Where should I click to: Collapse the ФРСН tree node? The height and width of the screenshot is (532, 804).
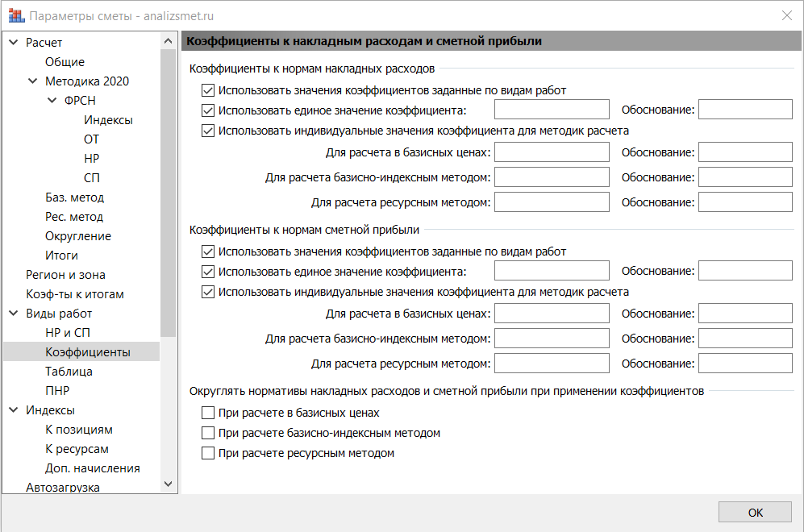[52, 101]
